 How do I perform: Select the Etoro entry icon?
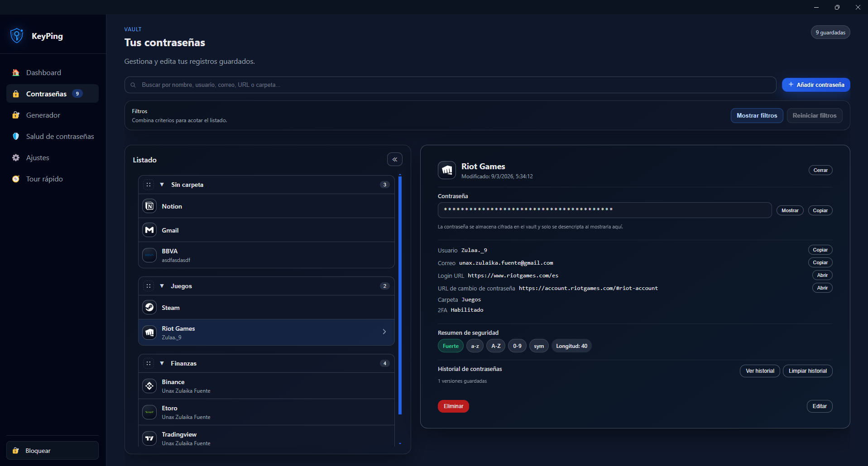(149, 412)
